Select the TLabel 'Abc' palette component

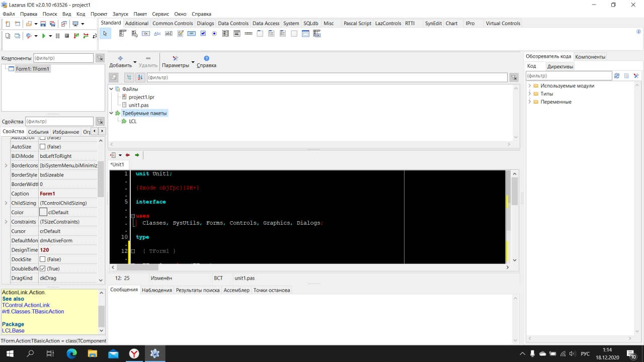pyautogui.click(x=157, y=34)
